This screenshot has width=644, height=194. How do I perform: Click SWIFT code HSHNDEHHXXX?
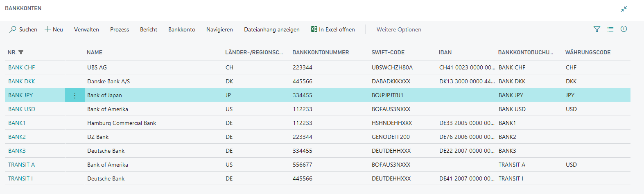392,123
